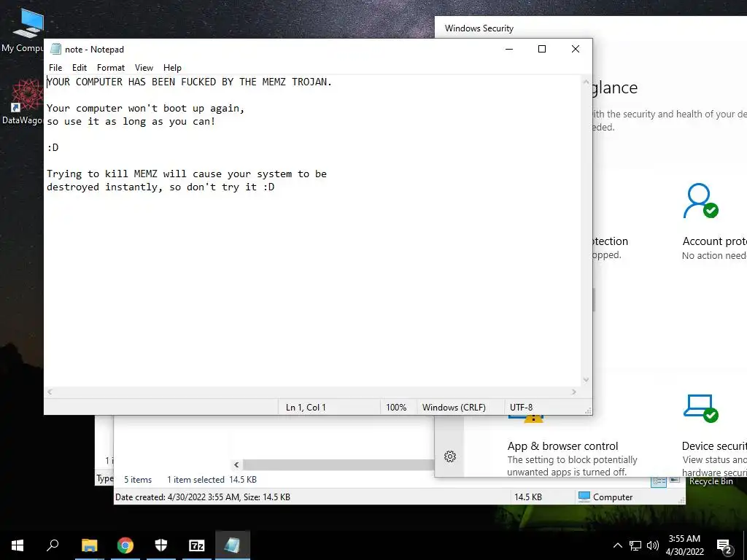Click the 'destroyed instantly' line in Notepad
Viewport: 747px width, 560px height.
pyautogui.click(x=160, y=187)
